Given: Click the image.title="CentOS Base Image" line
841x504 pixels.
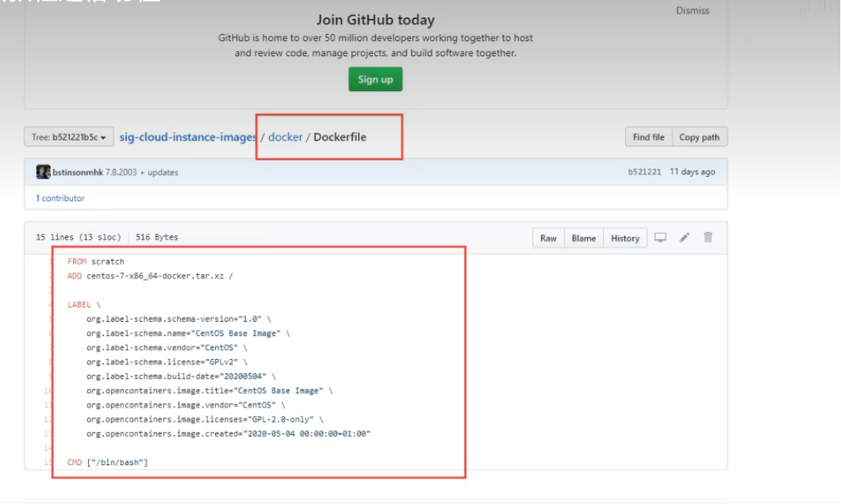Looking at the screenshot, I should coord(210,391).
